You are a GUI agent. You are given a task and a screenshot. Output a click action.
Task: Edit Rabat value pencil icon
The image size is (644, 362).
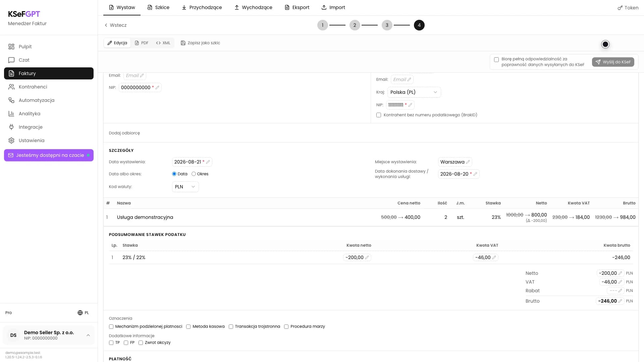click(620, 291)
